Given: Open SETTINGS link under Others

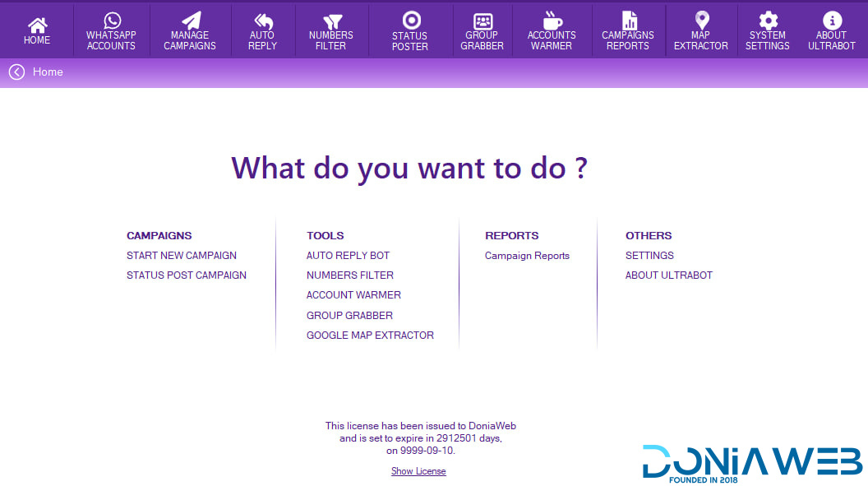Looking at the screenshot, I should tap(650, 256).
